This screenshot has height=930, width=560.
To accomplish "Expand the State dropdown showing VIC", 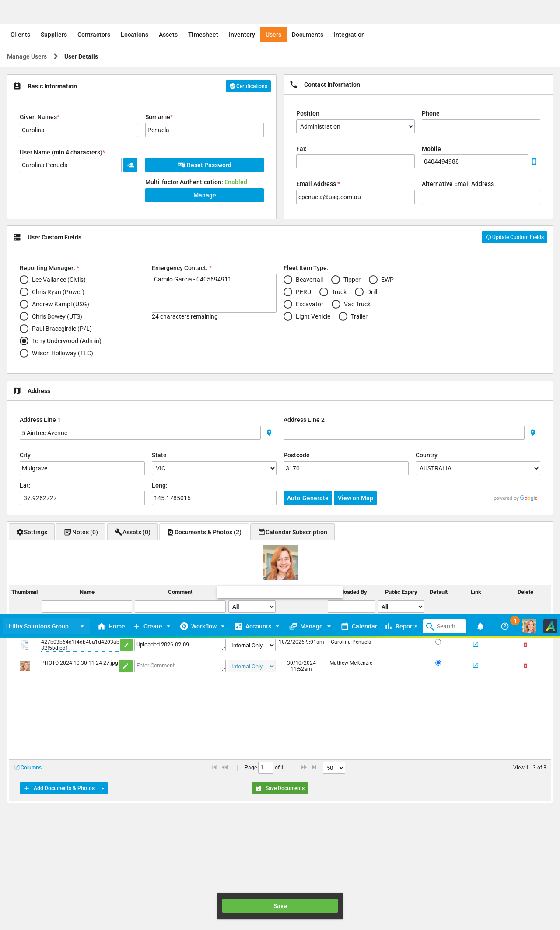I will pyautogui.click(x=213, y=468).
